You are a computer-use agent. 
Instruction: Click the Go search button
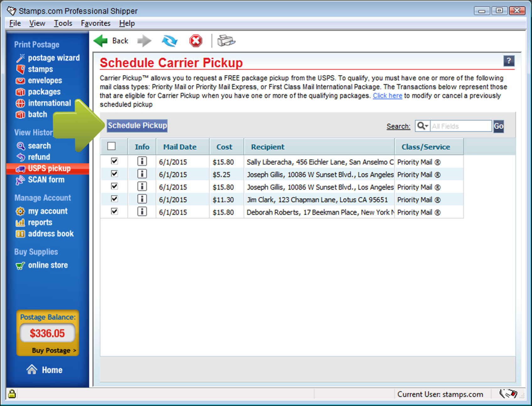[x=498, y=126]
